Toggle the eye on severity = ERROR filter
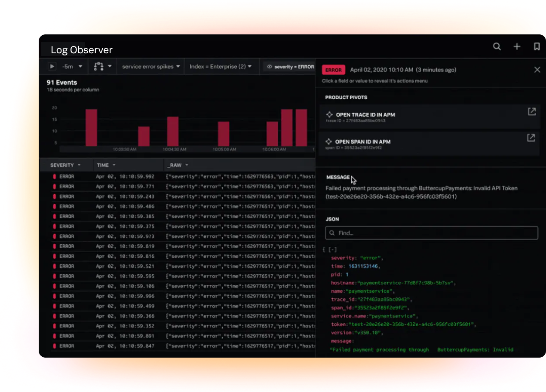 tap(270, 67)
